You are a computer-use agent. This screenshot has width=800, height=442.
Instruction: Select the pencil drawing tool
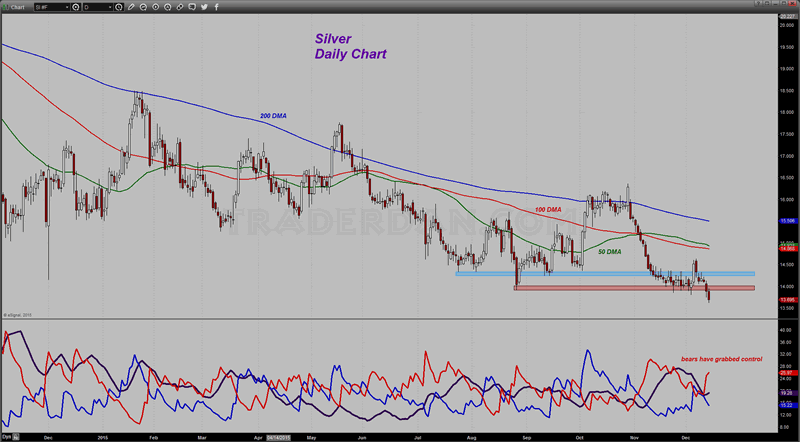pos(131,7)
